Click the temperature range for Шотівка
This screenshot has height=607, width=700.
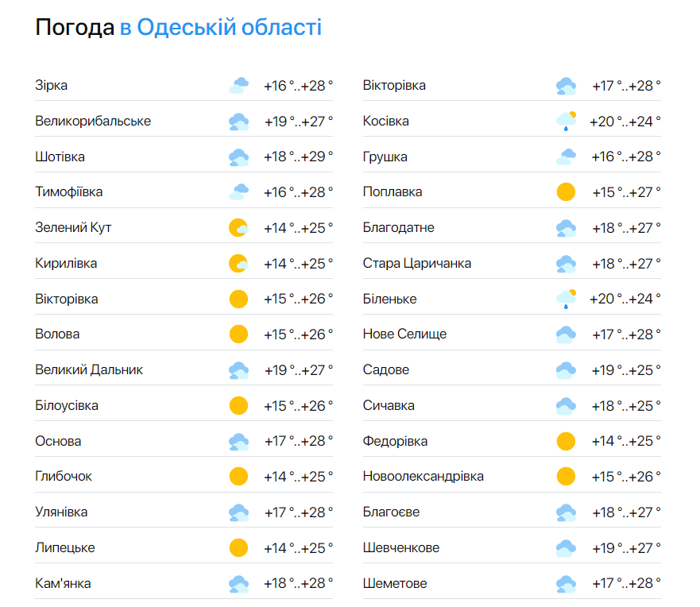pos(299,156)
